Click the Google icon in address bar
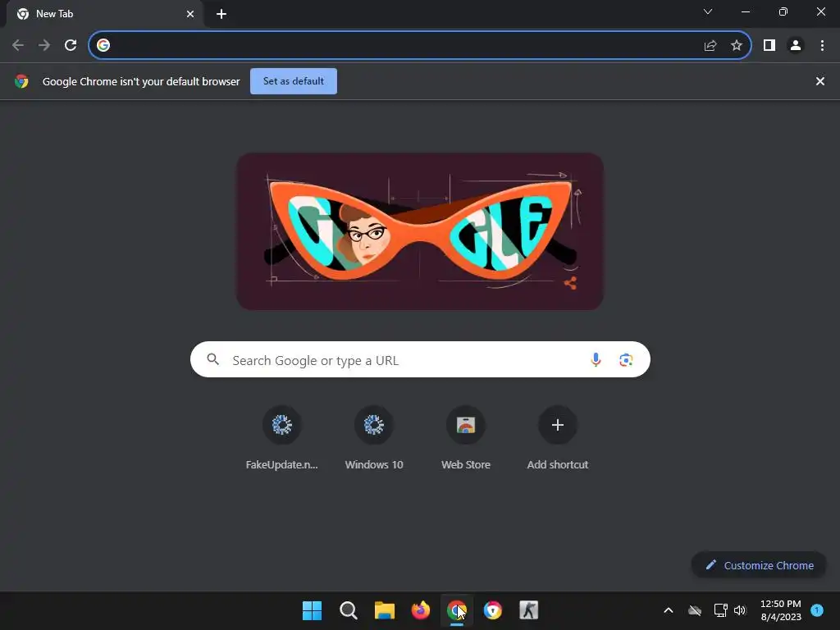 [103, 46]
